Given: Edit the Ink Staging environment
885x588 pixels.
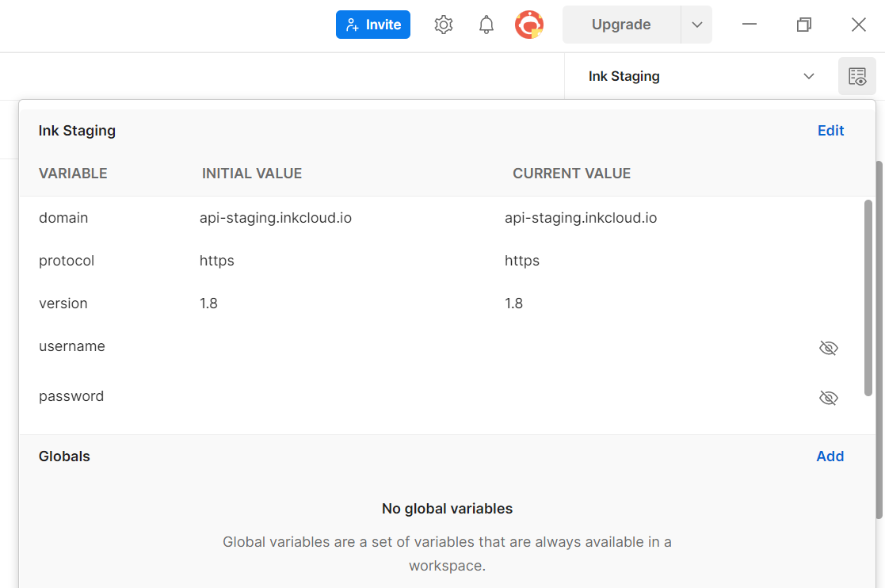Looking at the screenshot, I should [x=830, y=131].
